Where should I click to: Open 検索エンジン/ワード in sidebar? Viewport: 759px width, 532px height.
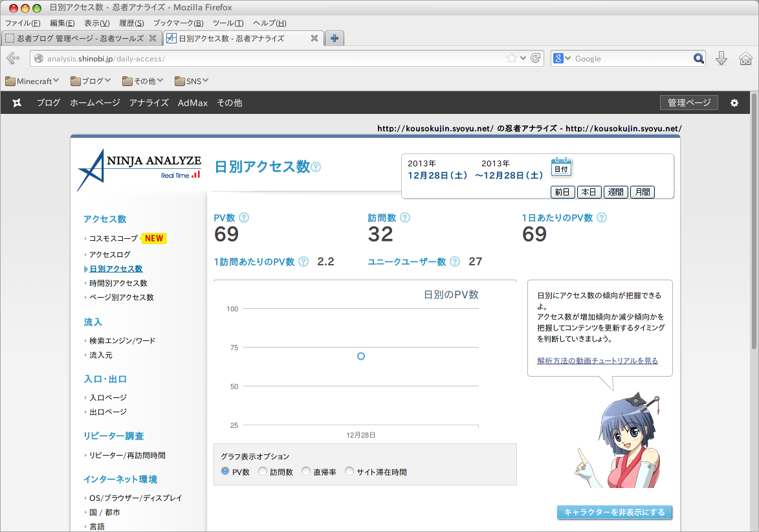tap(122, 341)
